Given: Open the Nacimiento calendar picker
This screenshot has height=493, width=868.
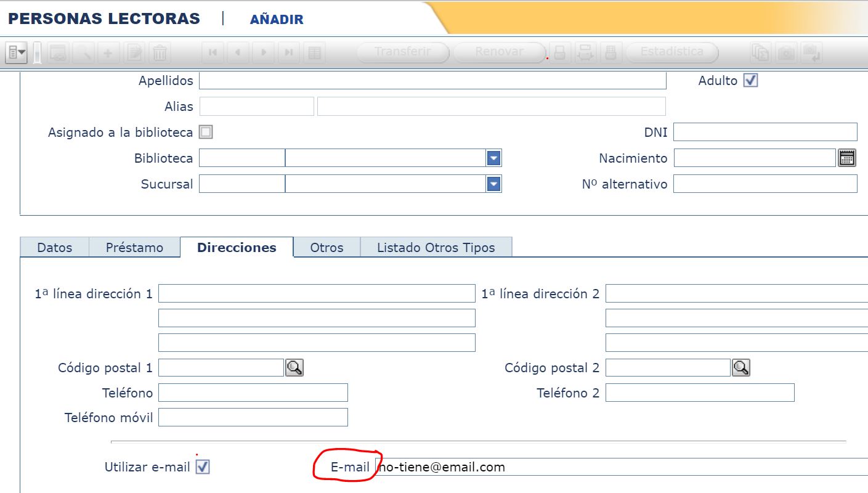Looking at the screenshot, I should click(847, 158).
